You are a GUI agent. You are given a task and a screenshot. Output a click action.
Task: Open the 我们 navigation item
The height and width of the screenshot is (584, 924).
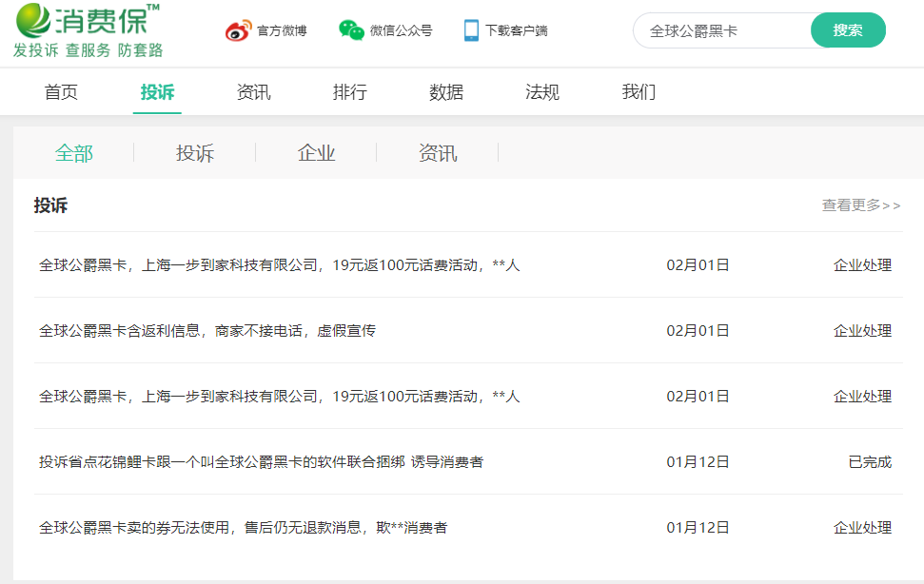[639, 92]
